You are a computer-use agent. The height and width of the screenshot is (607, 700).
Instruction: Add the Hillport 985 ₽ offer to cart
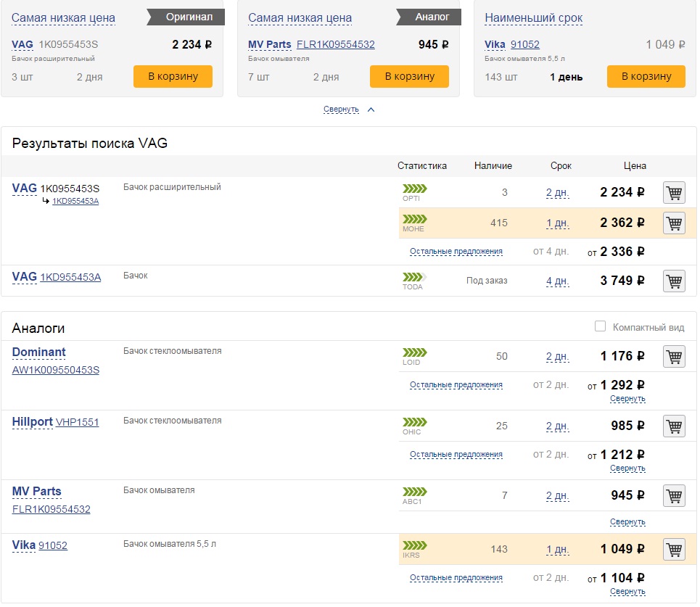click(674, 426)
